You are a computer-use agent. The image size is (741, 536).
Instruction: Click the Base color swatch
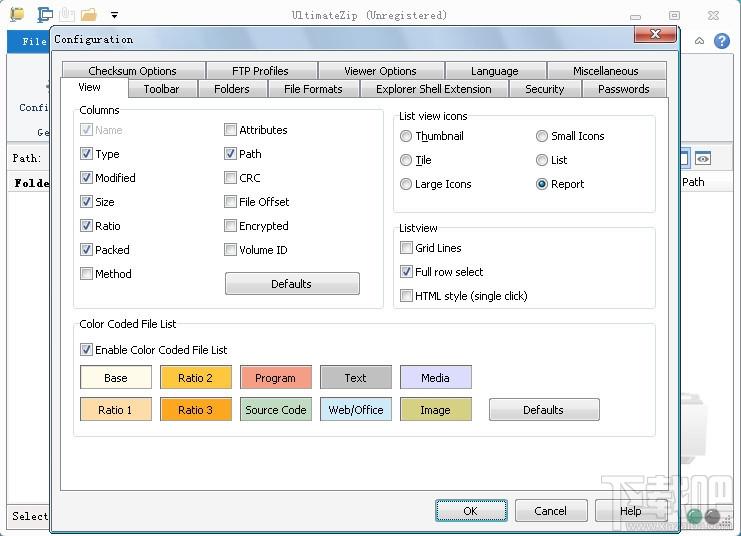(116, 378)
